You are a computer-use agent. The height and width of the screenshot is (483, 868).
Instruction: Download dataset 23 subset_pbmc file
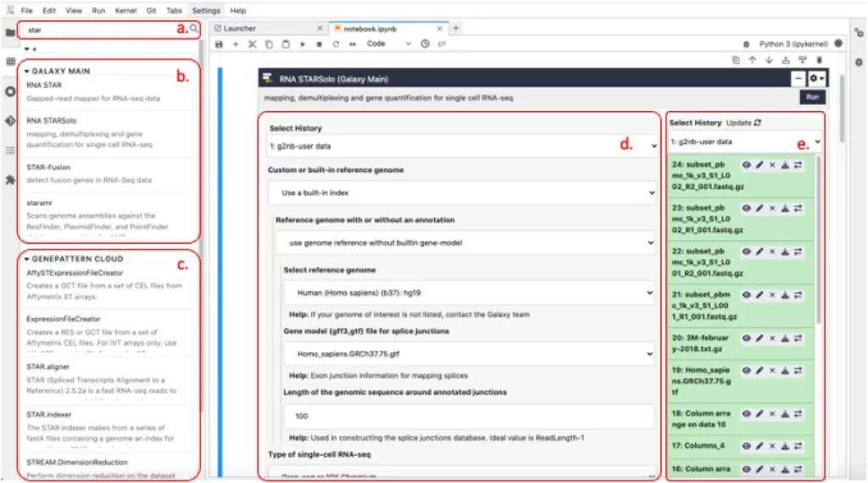coord(785,208)
